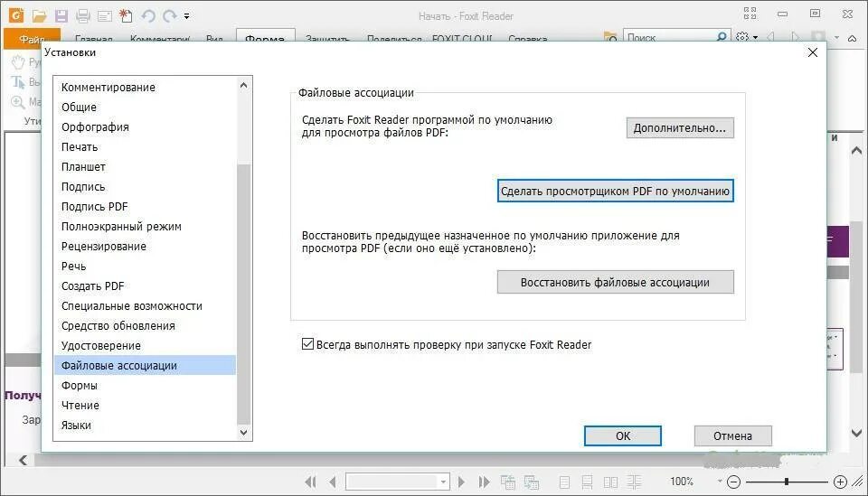Click the printer icon in quick toolbar

pos(83,16)
